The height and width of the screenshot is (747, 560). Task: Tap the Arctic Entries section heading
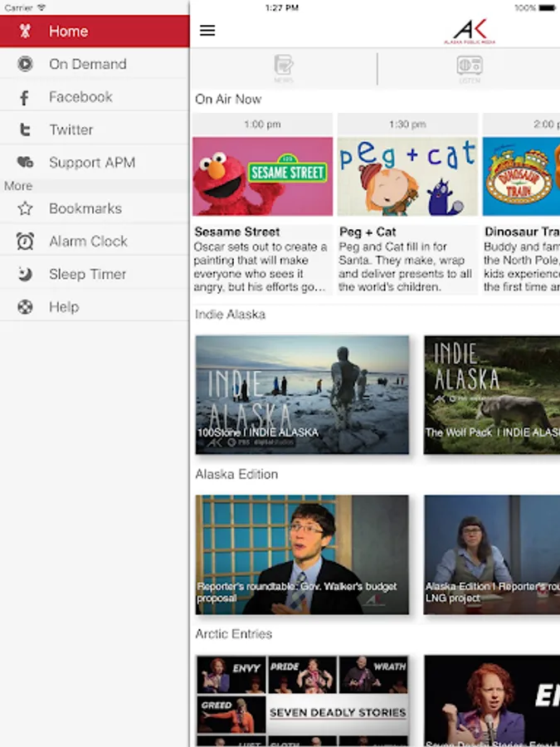[x=233, y=633]
